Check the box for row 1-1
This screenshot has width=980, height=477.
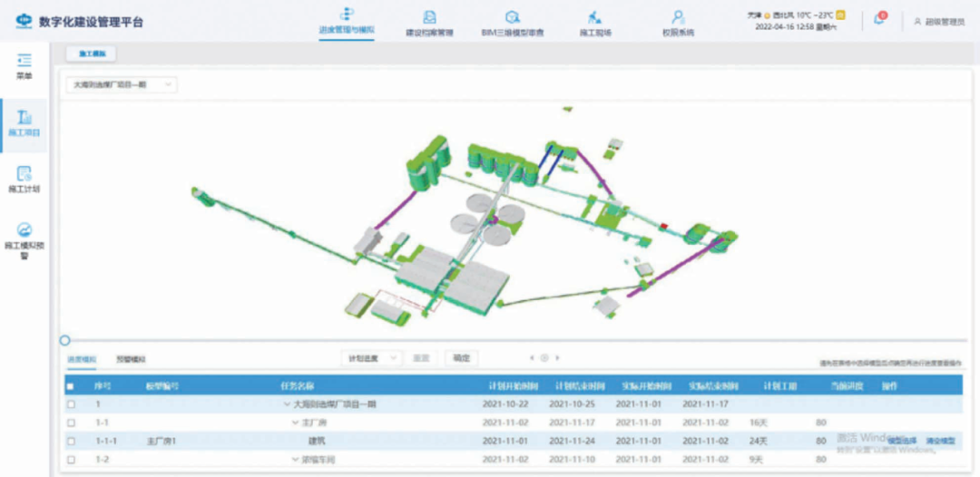(x=71, y=423)
